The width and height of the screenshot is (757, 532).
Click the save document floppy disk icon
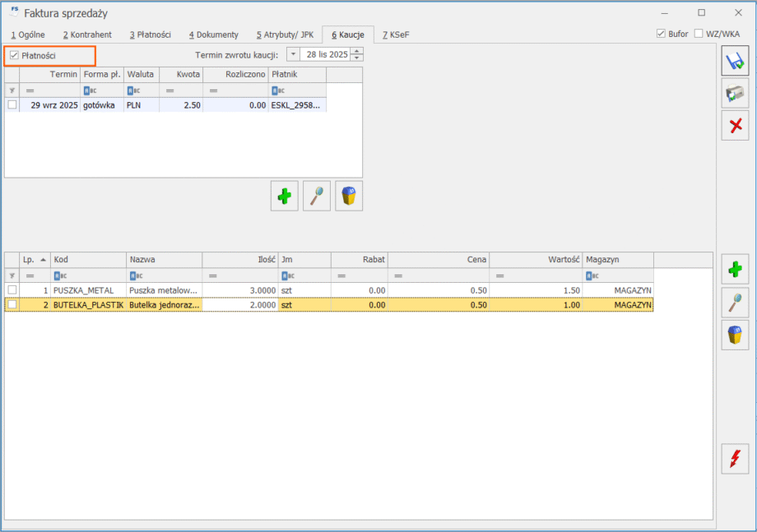[735, 61]
